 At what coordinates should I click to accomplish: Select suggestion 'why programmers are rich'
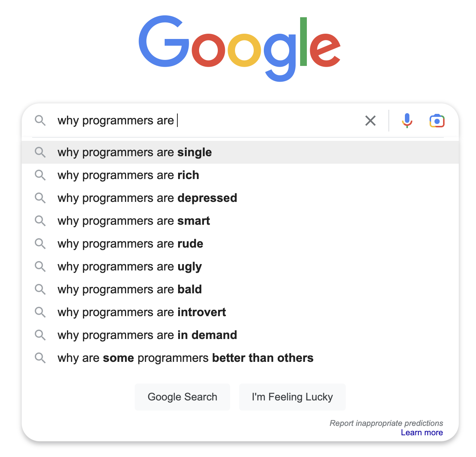(128, 175)
